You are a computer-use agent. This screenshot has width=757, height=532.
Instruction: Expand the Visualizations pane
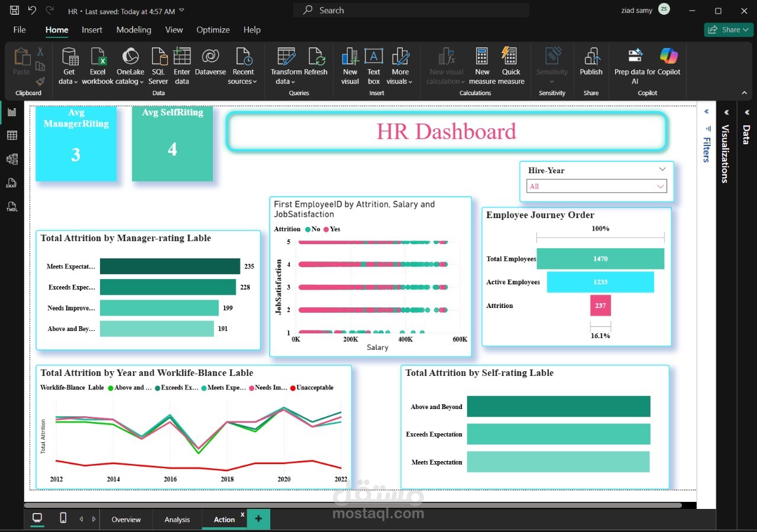726,112
